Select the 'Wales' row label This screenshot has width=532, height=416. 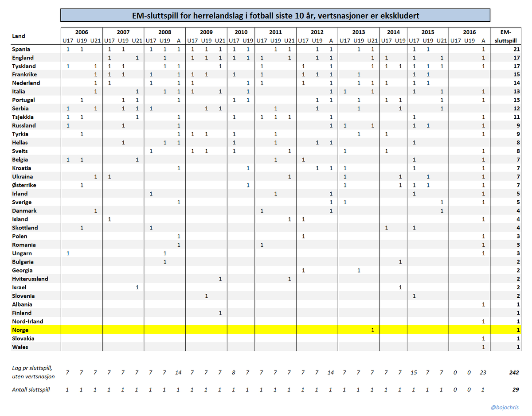(x=20, y=346)
